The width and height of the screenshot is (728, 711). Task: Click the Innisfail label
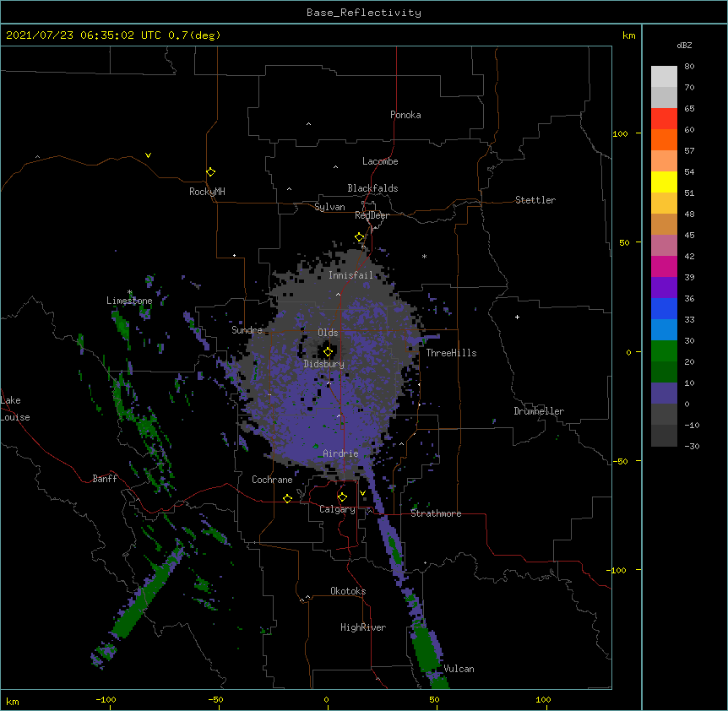pos(350,275)
